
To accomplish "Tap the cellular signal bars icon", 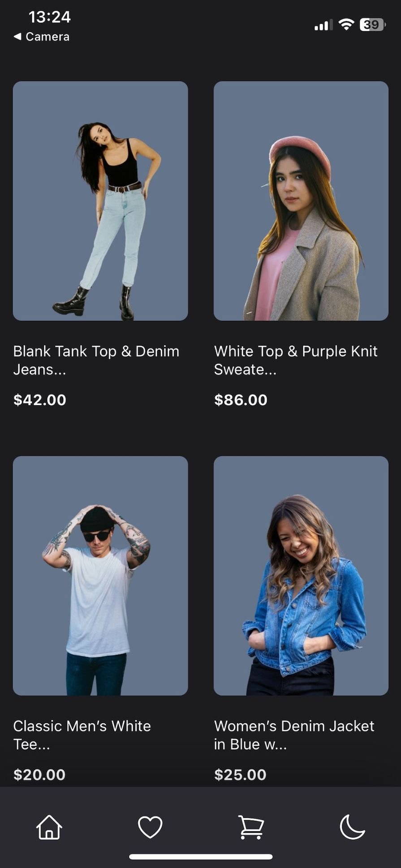I will point(323,25).
